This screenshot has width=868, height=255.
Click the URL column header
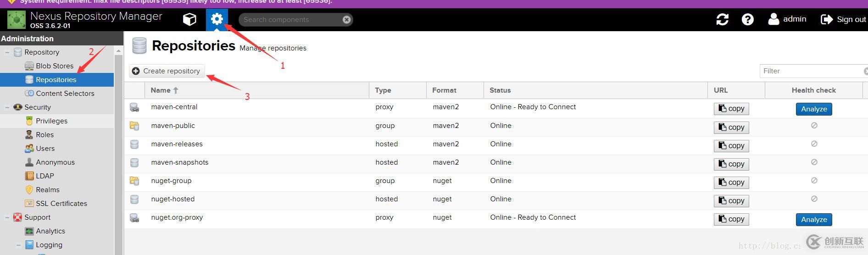pos(736,90)
